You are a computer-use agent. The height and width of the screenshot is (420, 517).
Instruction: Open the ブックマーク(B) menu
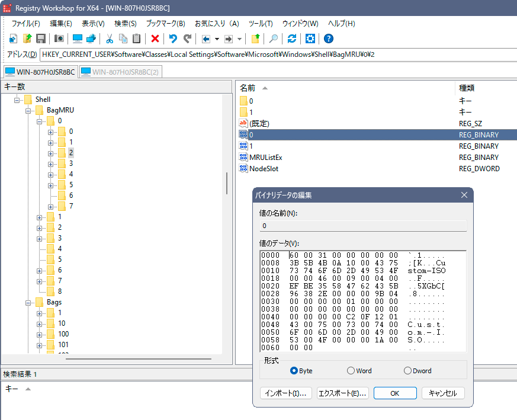165,24
